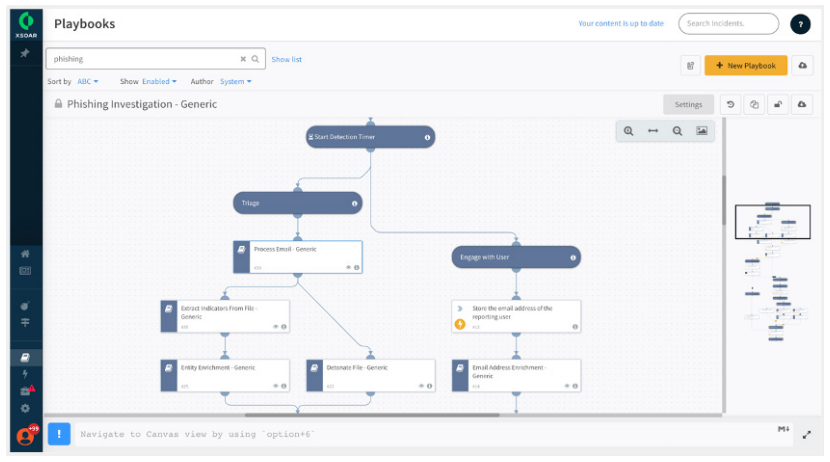Click the lock icon beside Phishing Investigation title
Image resolution: width=830 pixels, height=462 pixels.
[x=58, y=104]
